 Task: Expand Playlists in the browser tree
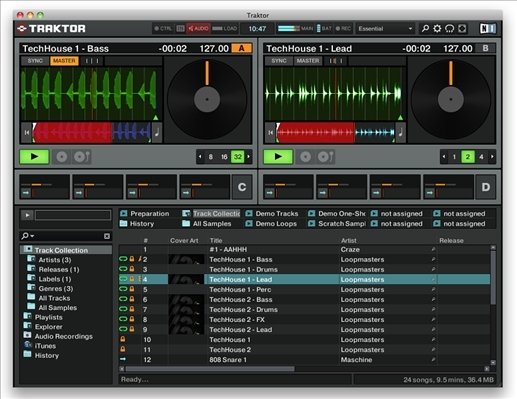coord(48,317)
